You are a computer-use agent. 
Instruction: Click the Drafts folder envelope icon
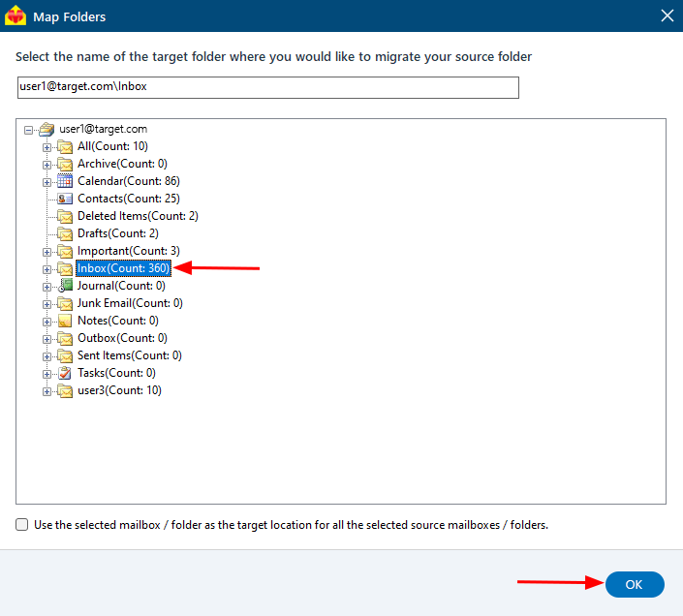65,233
